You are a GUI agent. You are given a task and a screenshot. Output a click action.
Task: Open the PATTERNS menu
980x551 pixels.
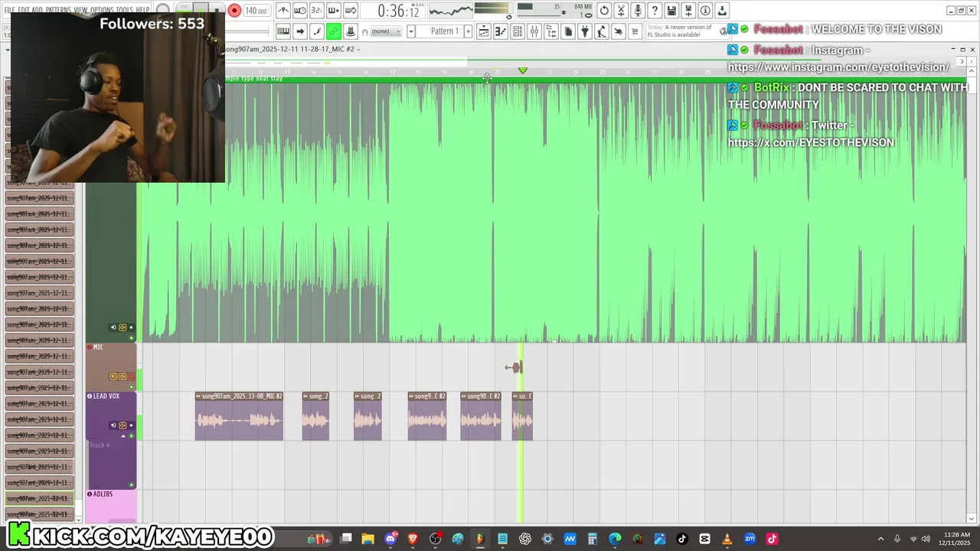[59, 10]
